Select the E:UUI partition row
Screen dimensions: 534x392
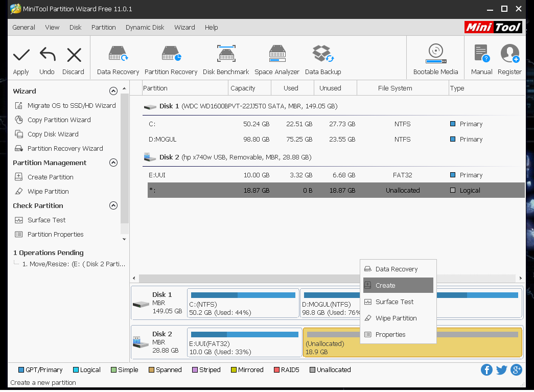pos(336,175)
